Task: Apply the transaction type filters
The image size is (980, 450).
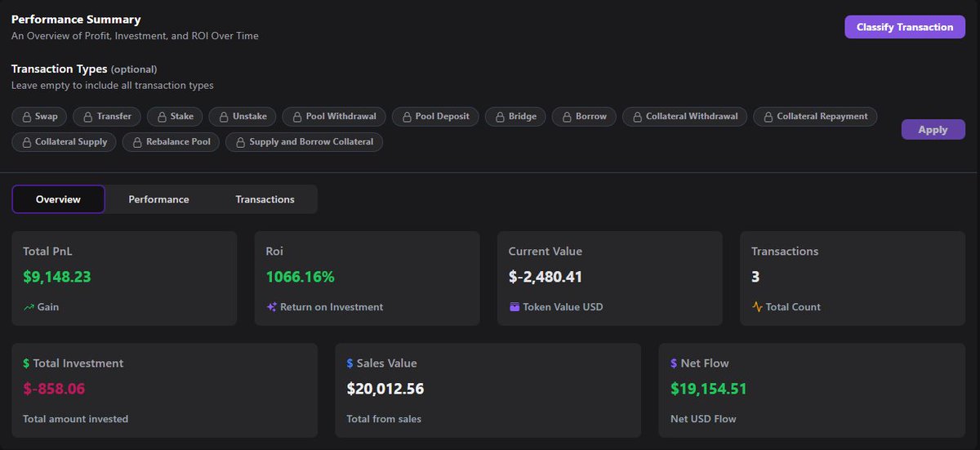Action: click(x=933, y=130)
